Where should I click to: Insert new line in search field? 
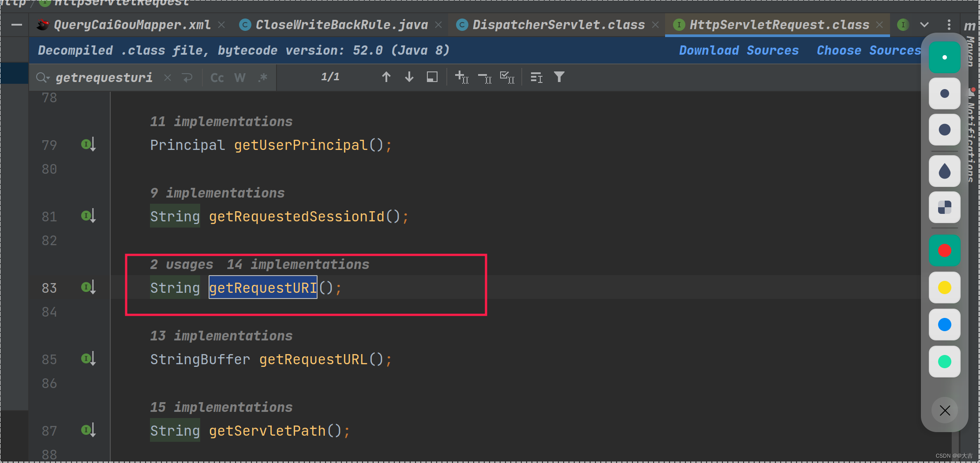tap(187, 78)
